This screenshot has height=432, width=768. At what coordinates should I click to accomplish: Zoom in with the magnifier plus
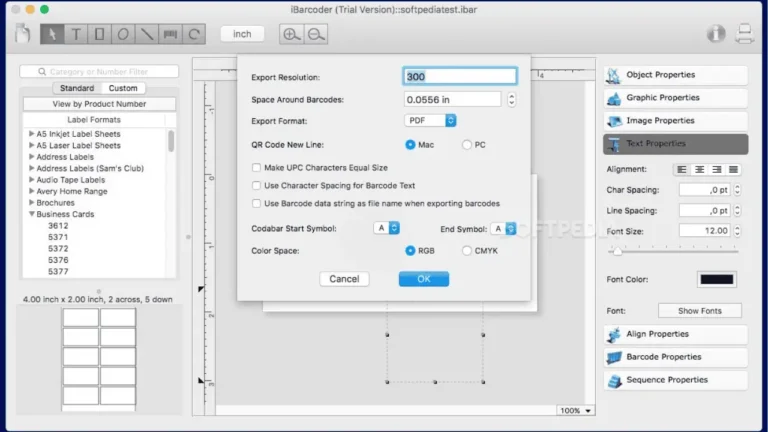[291, 34]
